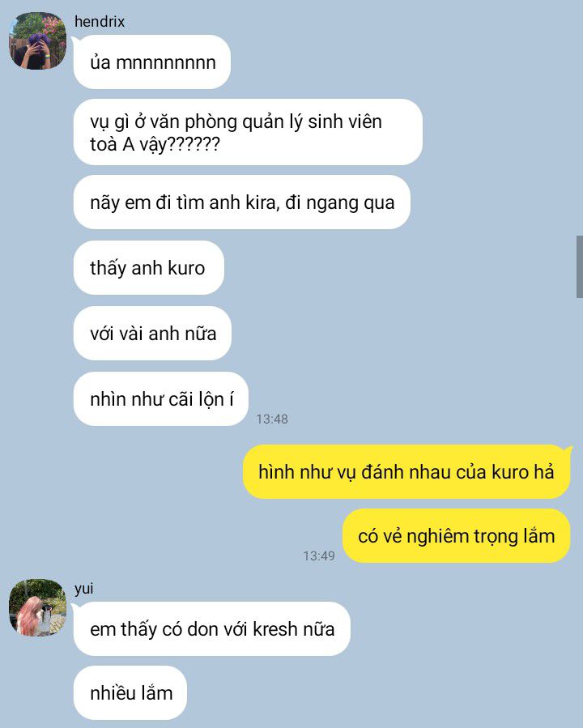The height and width of the screenshot is (728, 583).
Task: Tap the bubble 'nhìn như cãi lộn í'
Action: 161,399
